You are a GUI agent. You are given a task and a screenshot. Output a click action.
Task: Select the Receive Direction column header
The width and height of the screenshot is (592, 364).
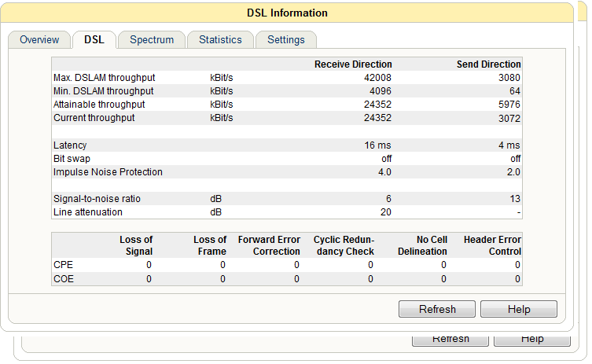[x=353, y=64]
